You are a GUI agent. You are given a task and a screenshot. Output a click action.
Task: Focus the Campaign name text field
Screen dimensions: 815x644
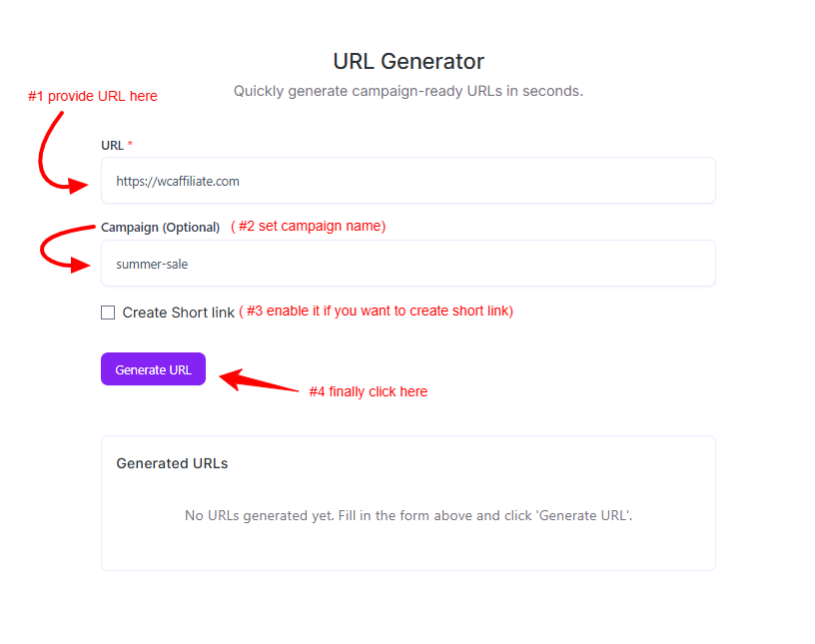[x=407, y=264]
